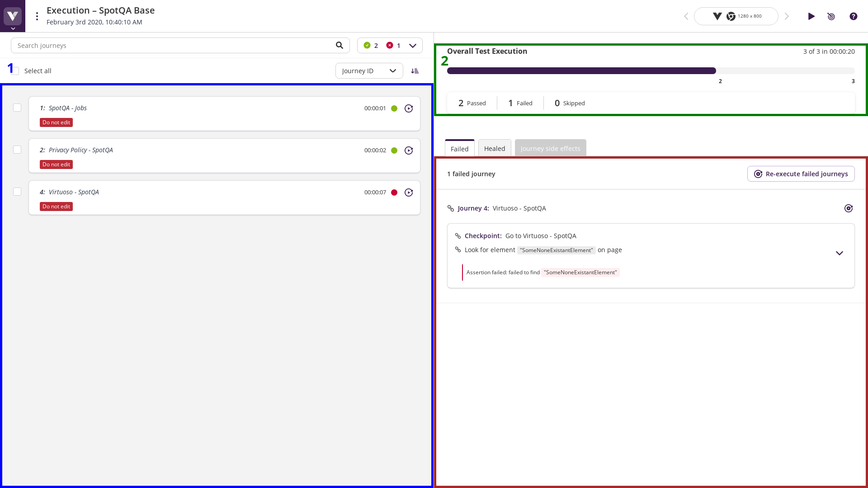The width and height of the screenshot is (868, 488).
Task: Click Do not edit tag on Virtuoso - SpotQA
Action: tap(56, 206)
